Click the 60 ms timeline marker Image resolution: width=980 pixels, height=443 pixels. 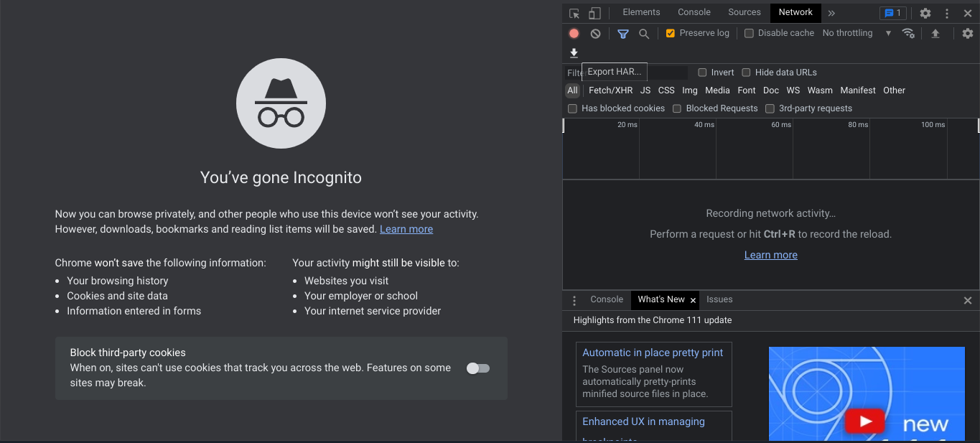pyautogui.click(x=781, y=125)
